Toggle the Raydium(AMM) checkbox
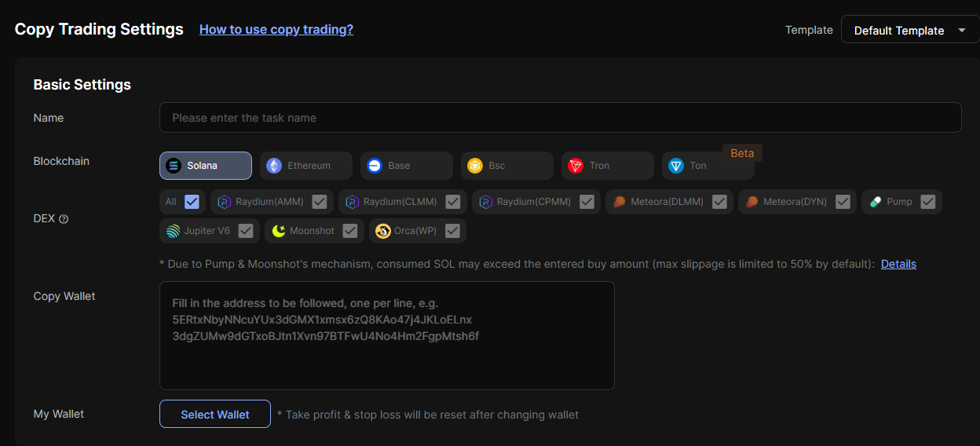The image size is (980, 446). 320,202
